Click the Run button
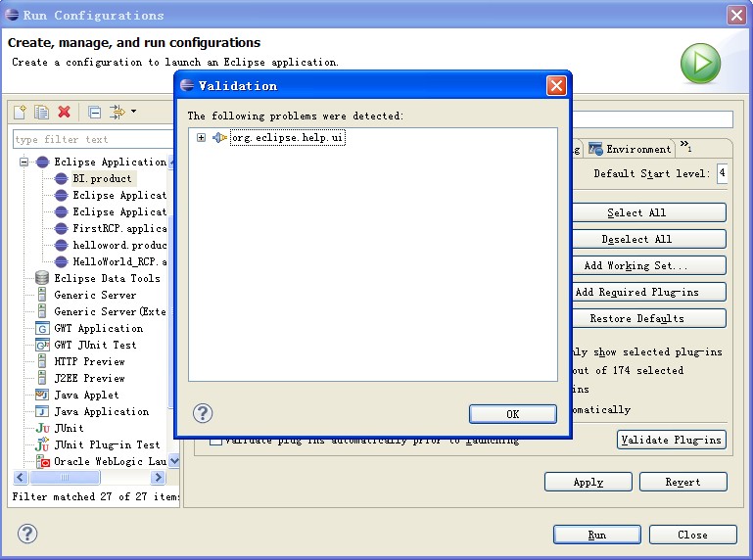This screenshot has width=753, height=560. pyautogui.click(x=597, y=535)
